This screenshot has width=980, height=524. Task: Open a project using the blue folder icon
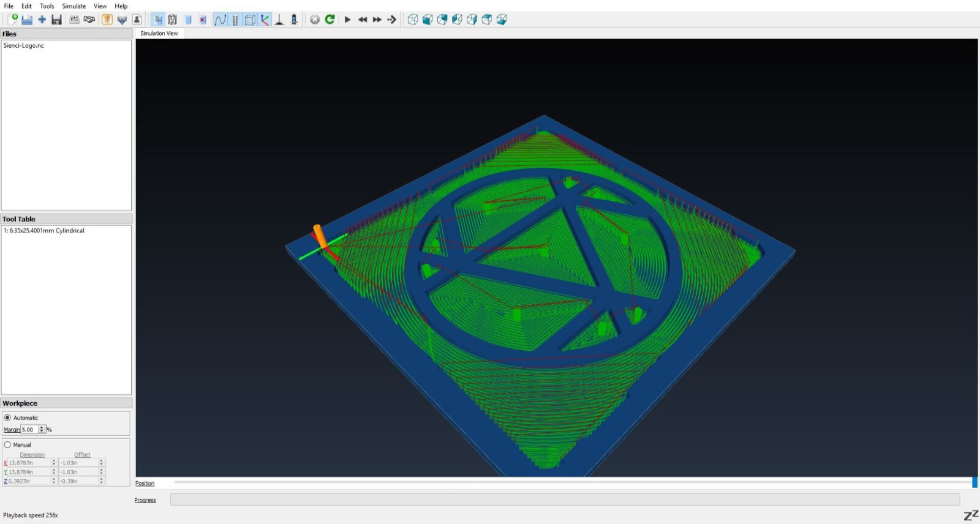click(x=27, y=20)
